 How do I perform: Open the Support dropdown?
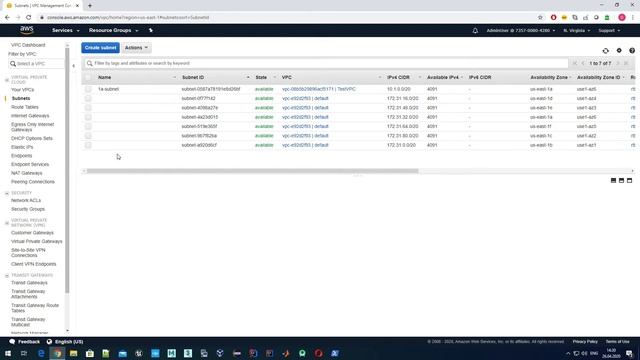[x=609, y=31]
